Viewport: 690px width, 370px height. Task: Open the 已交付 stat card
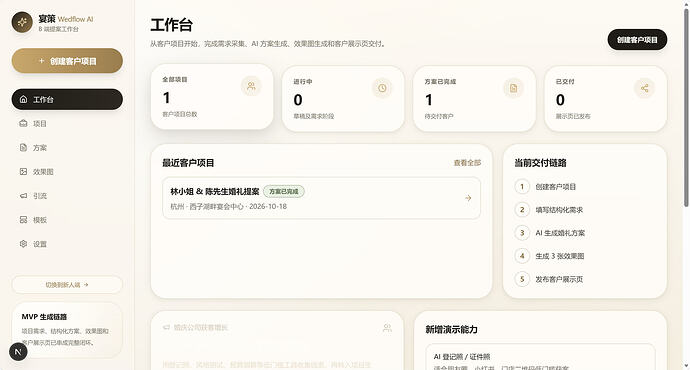pos(606,99)
